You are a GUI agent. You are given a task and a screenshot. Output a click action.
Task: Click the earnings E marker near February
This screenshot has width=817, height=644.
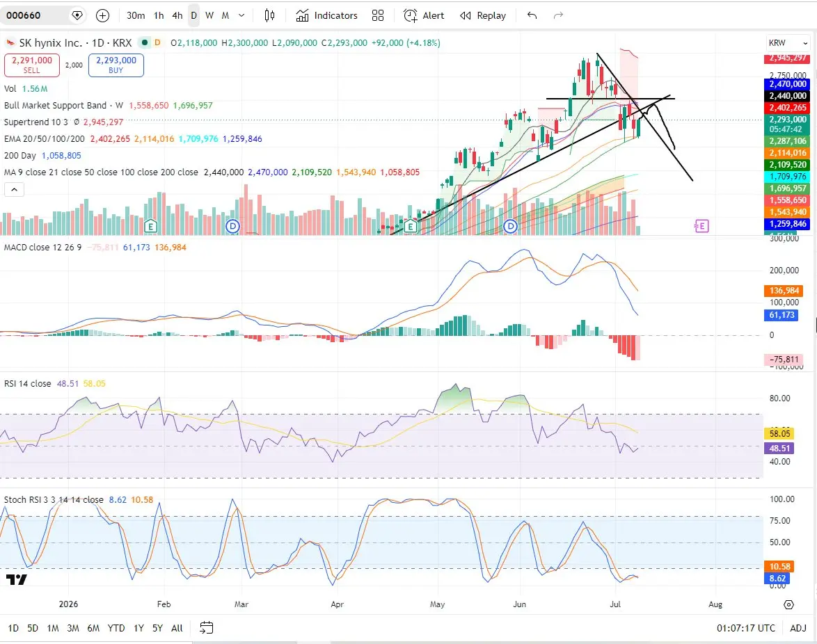150,226
